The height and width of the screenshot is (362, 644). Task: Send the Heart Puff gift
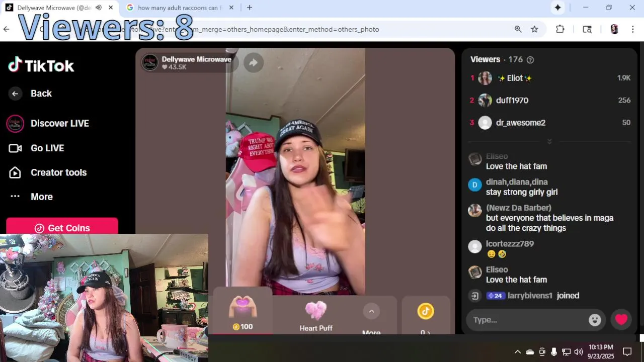tap(316, 316)
